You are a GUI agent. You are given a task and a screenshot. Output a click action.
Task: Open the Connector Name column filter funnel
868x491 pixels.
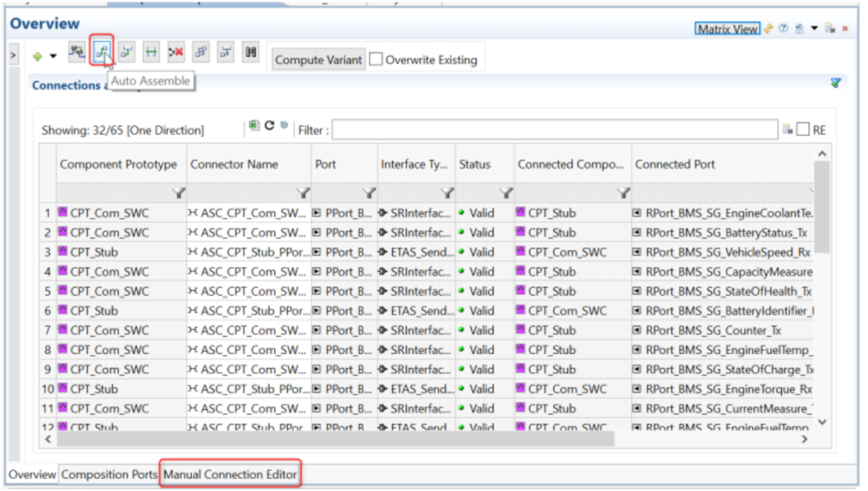(x=303, y=193)
